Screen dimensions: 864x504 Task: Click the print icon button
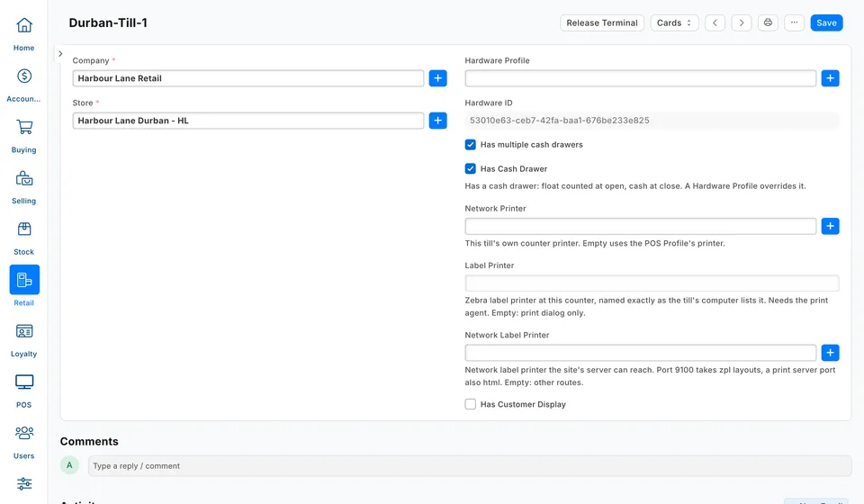[x=768, y=22]
